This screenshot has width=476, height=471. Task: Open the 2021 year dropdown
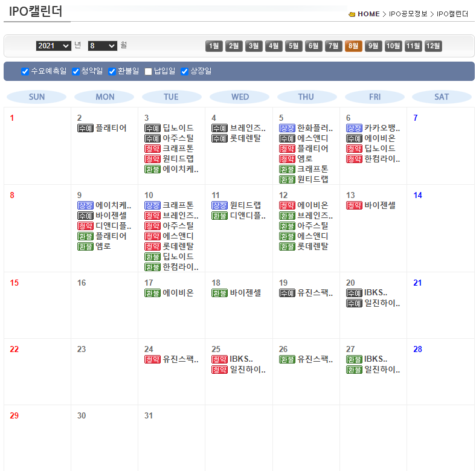coord(53,46)
